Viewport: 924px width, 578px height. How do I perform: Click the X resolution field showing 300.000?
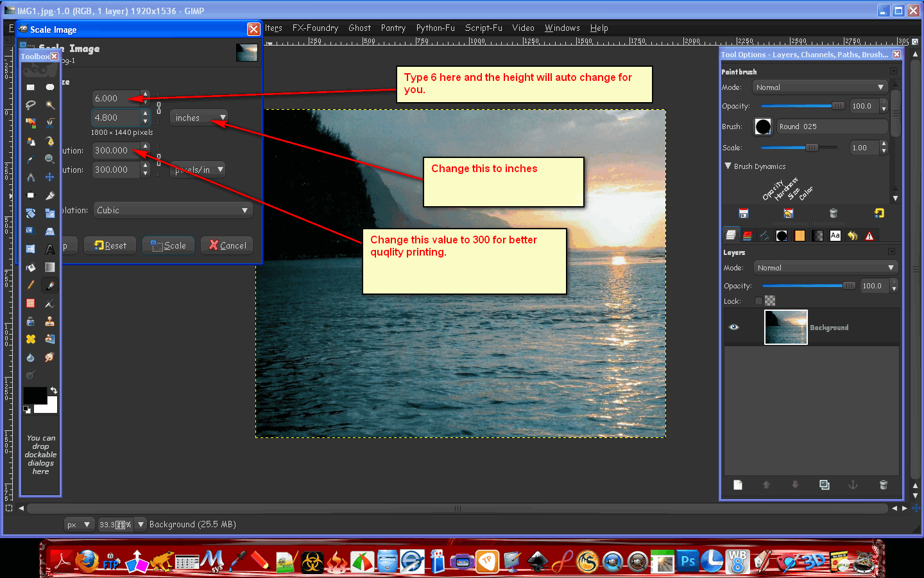pyautogui.click(x=116, y=150)
